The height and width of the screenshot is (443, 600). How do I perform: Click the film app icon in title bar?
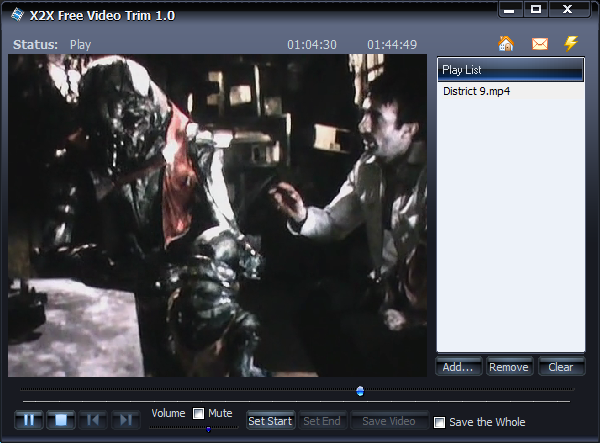click(17, 15)
